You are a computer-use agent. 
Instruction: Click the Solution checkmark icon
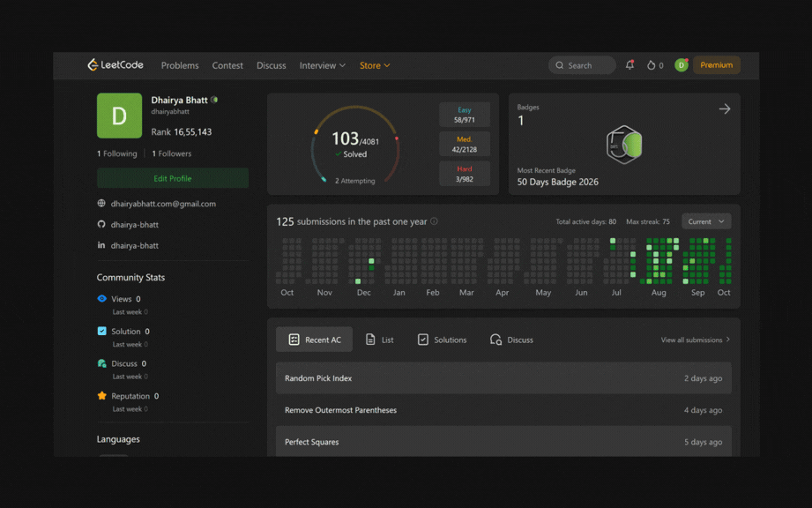click(102, 331)
